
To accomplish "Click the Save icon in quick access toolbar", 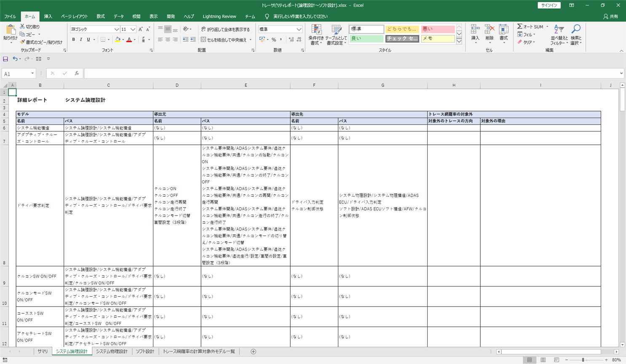I will [x=5, y=59].
